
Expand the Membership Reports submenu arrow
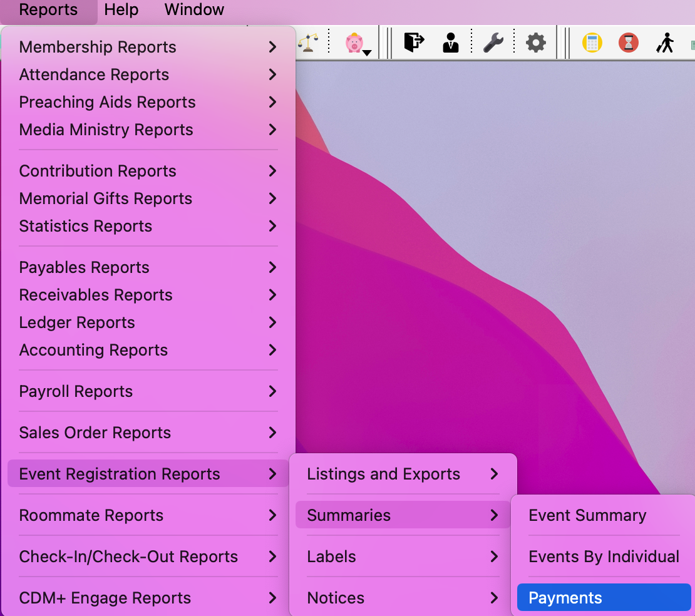click(272, 47)
